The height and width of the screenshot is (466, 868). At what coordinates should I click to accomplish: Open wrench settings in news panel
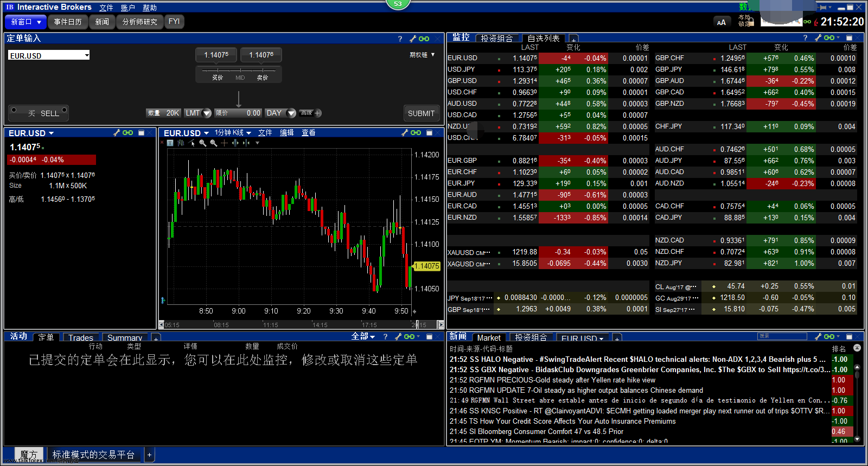[818, 336]
